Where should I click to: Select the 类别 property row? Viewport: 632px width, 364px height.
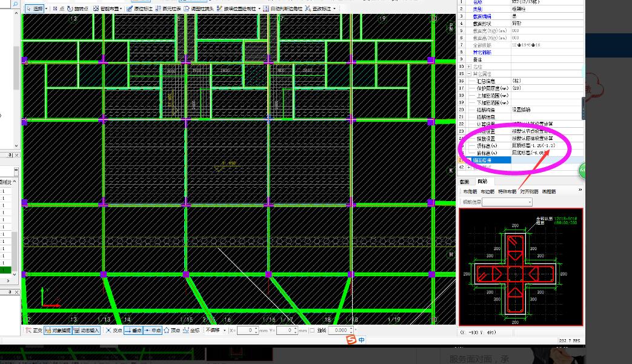coord(521,9)
